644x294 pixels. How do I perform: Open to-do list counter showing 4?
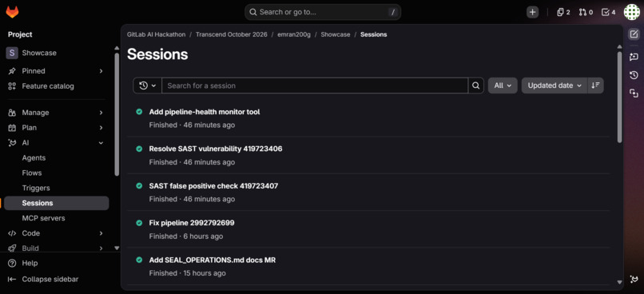[609, 12]
